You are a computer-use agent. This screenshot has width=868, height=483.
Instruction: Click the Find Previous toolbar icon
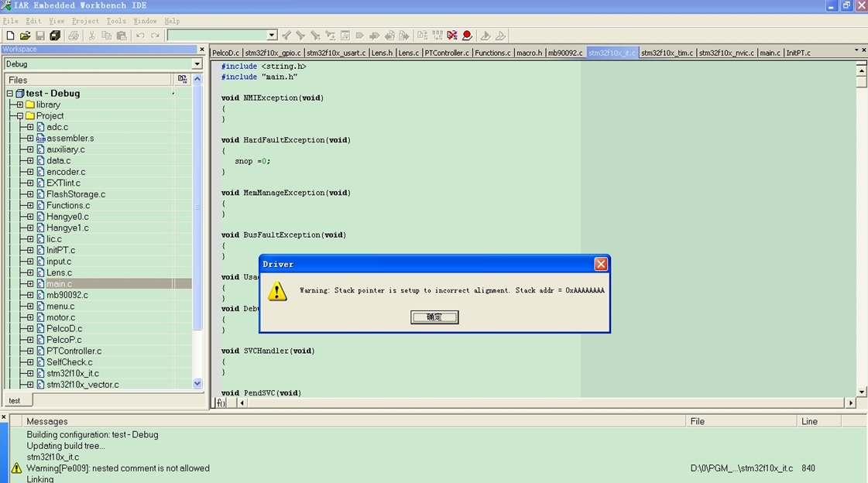coord(286,36)
